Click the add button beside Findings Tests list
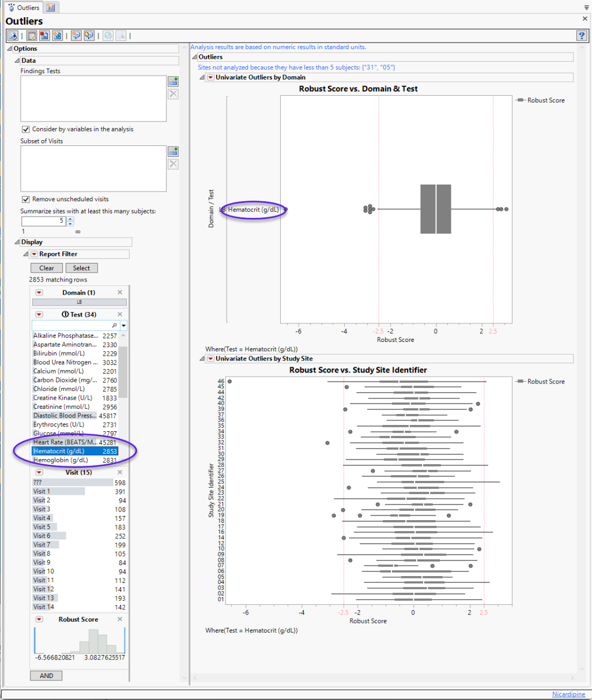Screen dimensions: 592x700 pyautogui.click(x=173, y=81)
